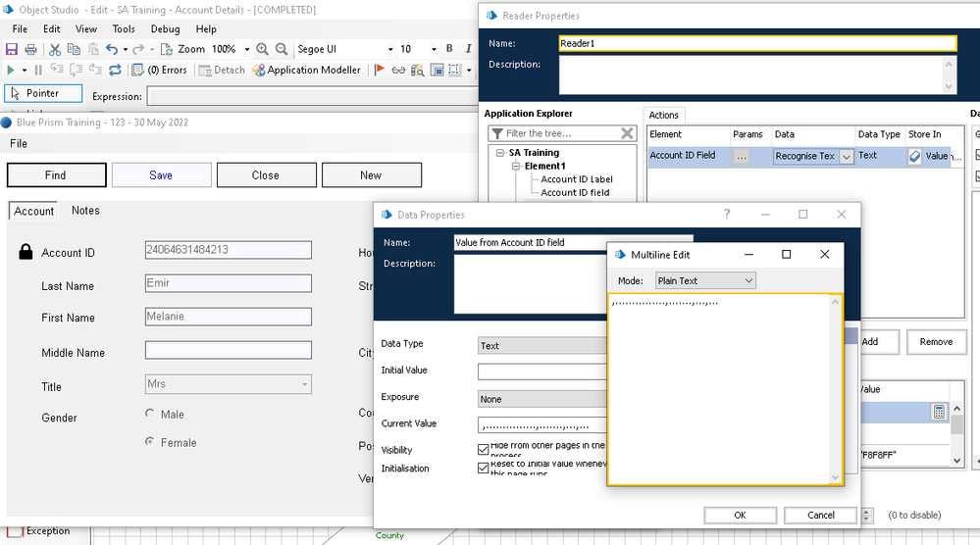
Task: Click the New button
Action: (371, 174)
